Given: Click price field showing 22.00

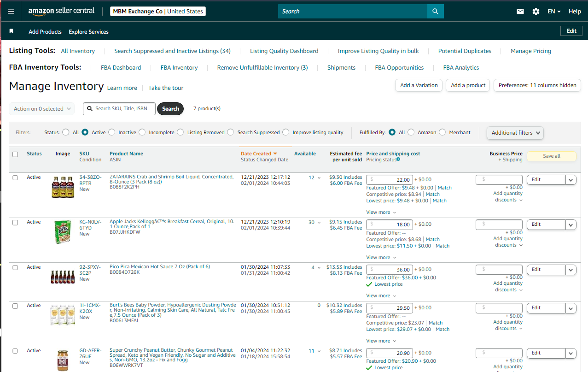Looking at the screenshot, I should coord(389,180).
